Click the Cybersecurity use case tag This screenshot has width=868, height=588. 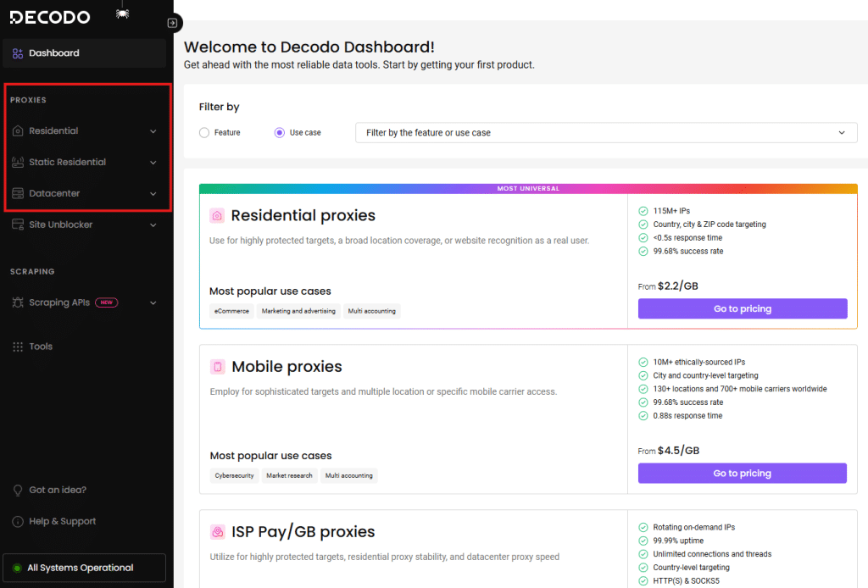point(234,475)
